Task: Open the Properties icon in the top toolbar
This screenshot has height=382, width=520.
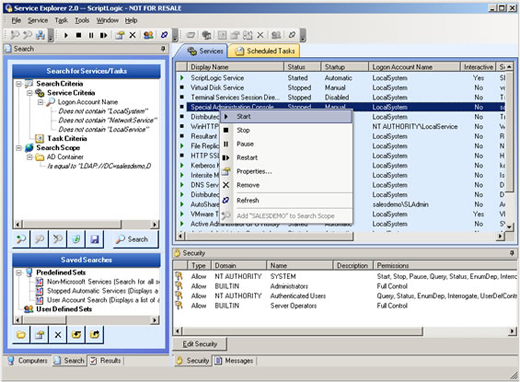Action: 120,35
